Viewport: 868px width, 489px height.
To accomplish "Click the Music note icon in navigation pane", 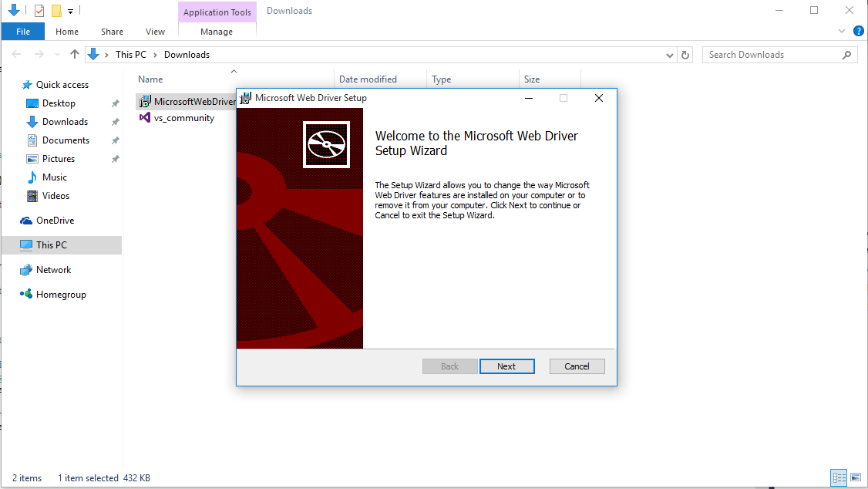I will pyautogui.click(x=32, y=177).
